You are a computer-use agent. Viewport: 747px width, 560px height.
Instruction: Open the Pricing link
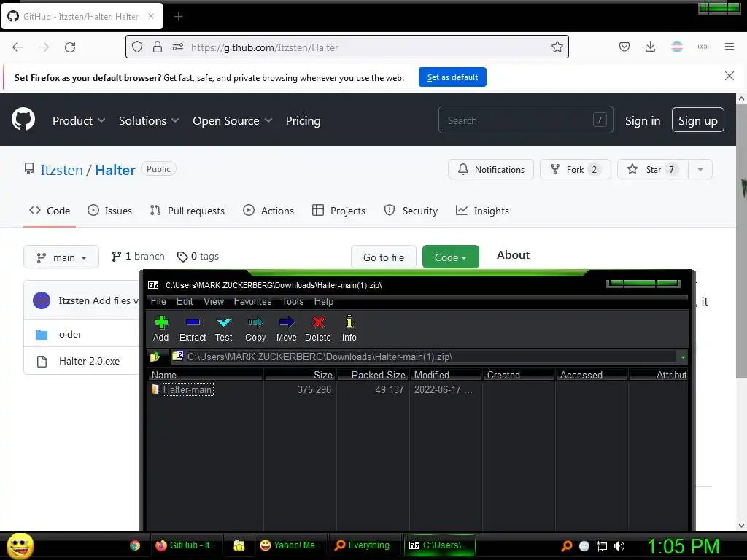pyautogui.click(x=303, y=120)
